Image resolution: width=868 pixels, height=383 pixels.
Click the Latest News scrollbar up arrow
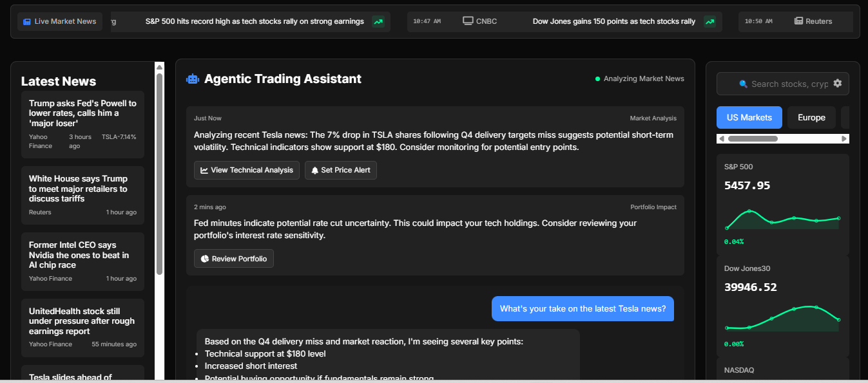160,66
